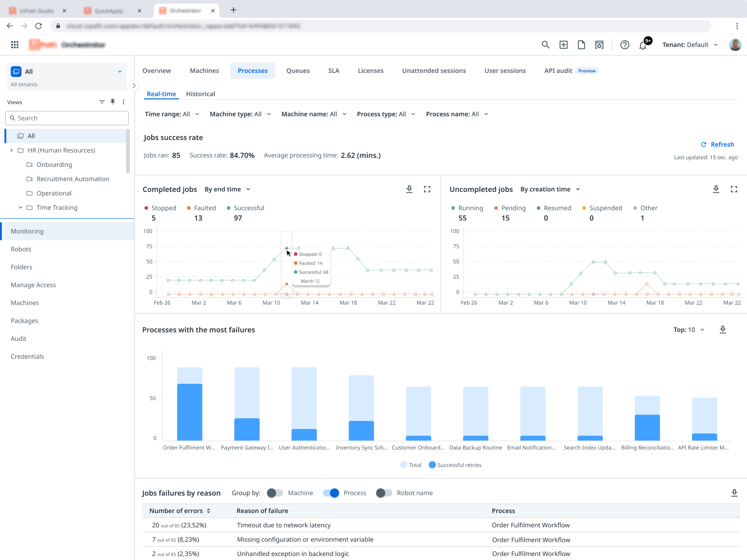Image resolution: width=747 pixels, height=560 pixels.
Task: Toggle Successful series in legend
Action: click(246, 208)
